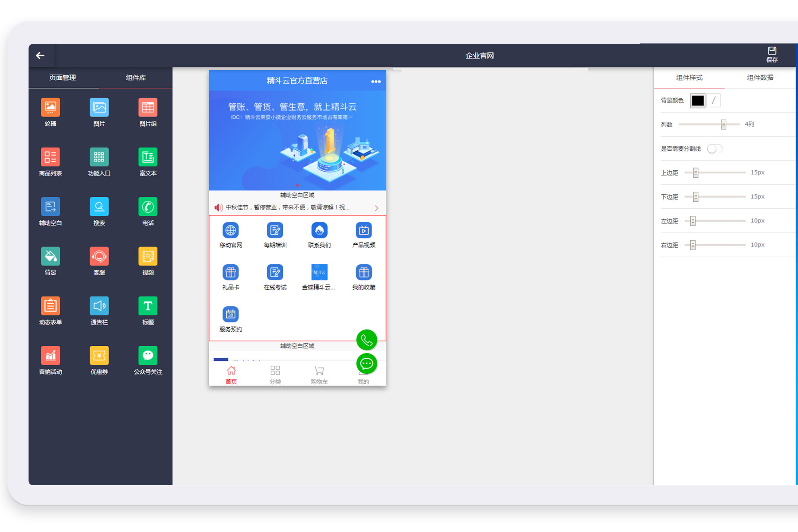Select the 动态表单 dynamic form component
Image resolution: width=798 pixels, height=532 pixels.
(x=51, y=306)
